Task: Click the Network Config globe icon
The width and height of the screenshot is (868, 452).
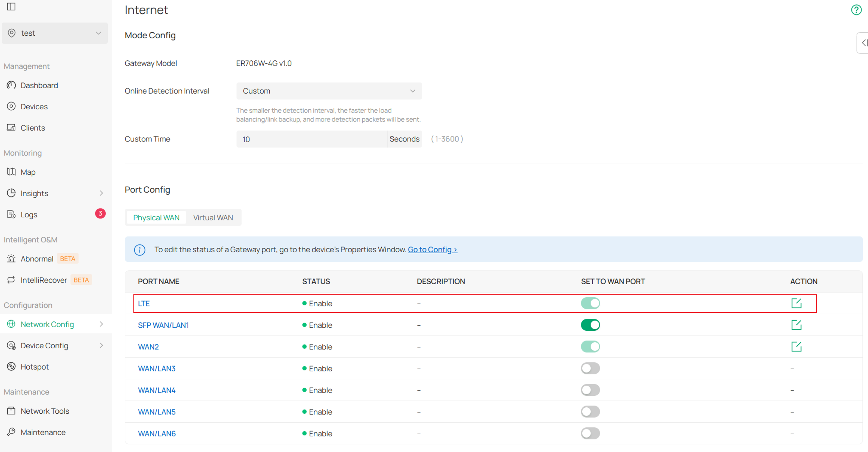Action: (11, 324)
